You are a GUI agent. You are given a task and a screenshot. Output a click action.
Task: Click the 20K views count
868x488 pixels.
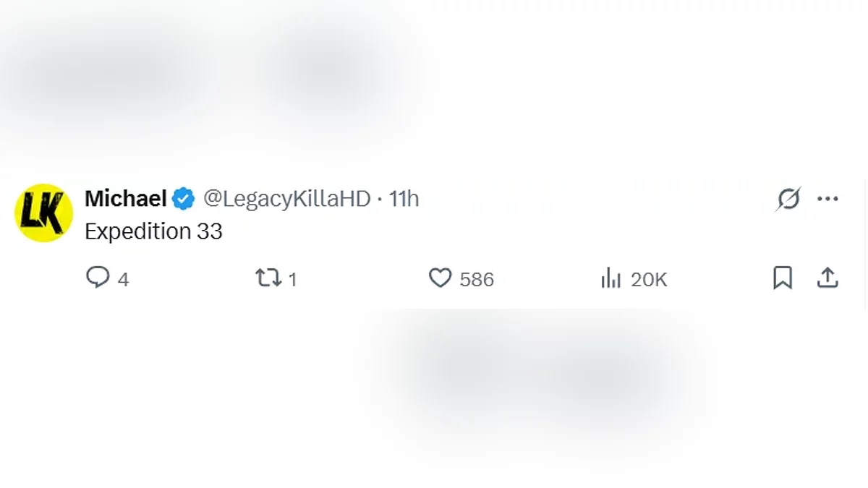click(x=649, y=279)
